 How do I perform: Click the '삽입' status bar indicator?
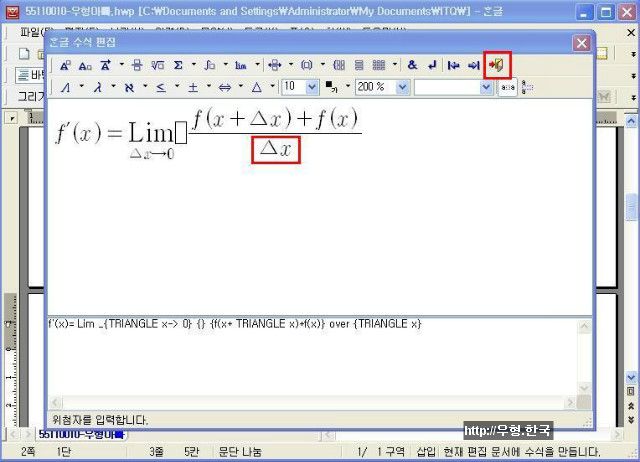click(426, 451)
